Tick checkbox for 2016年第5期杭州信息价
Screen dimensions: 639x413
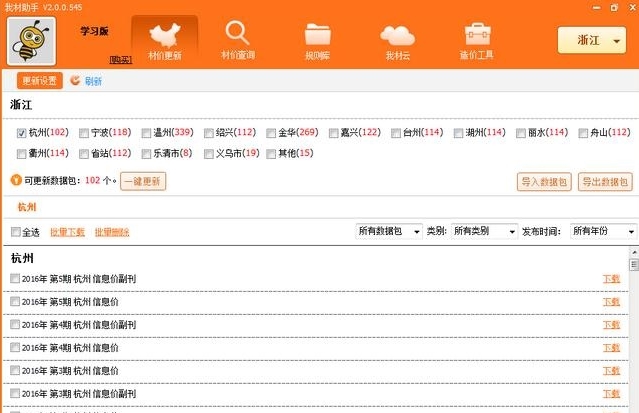pos(15,301)
